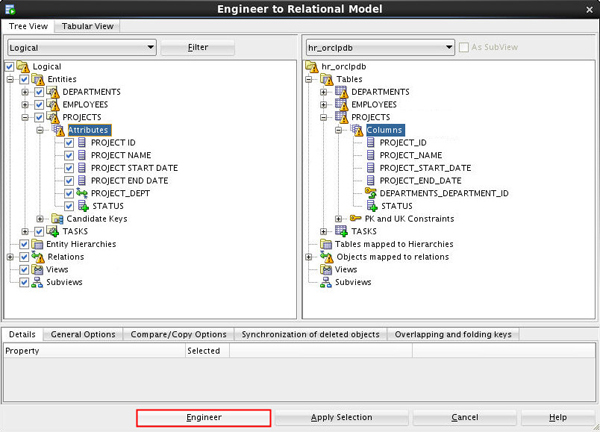The image size is (600, 432).
Task: Click the Objects mapped to relations icon
Action: coord(326,257)
